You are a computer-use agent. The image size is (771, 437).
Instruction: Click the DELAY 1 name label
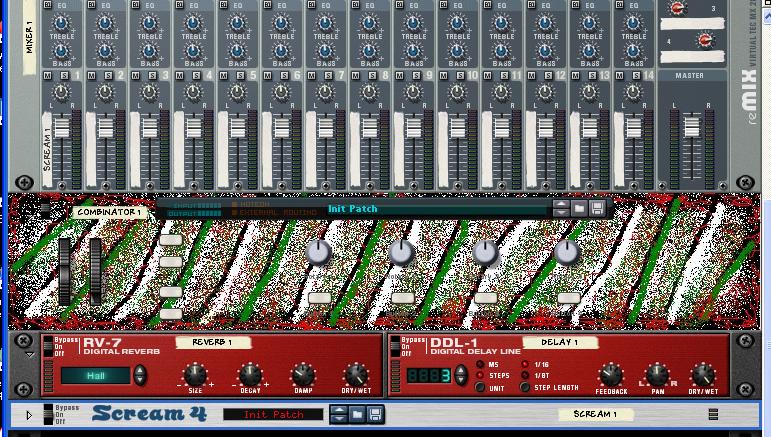click(x=560, y=342)
